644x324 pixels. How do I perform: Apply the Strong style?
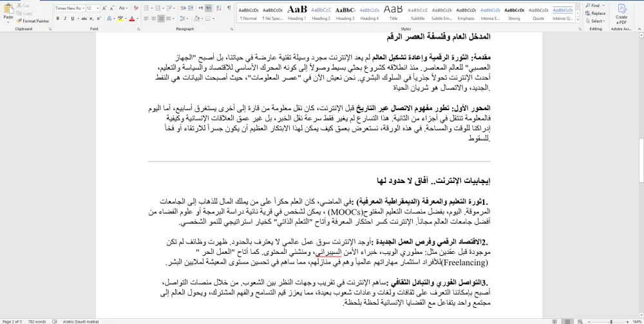pyautogui.click(x=514, y=13)
